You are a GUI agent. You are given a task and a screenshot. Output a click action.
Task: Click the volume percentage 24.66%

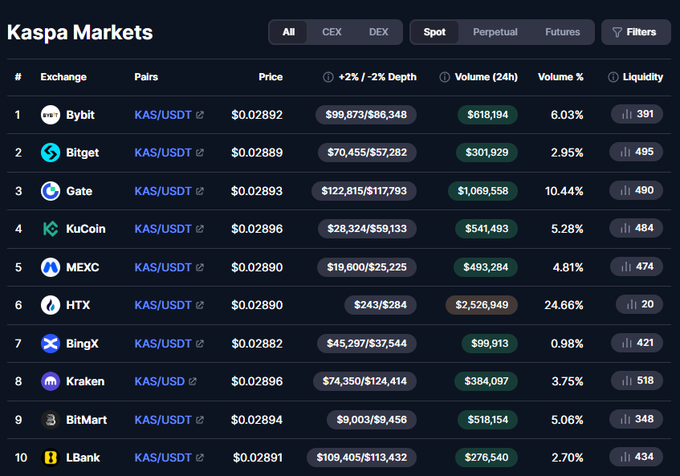(x=564, y=305)
